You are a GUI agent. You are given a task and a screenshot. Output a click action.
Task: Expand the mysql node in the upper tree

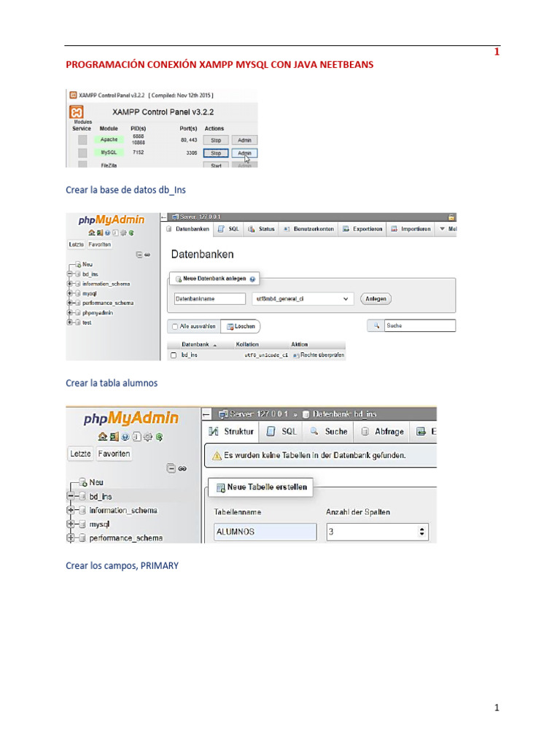(70, 293)
